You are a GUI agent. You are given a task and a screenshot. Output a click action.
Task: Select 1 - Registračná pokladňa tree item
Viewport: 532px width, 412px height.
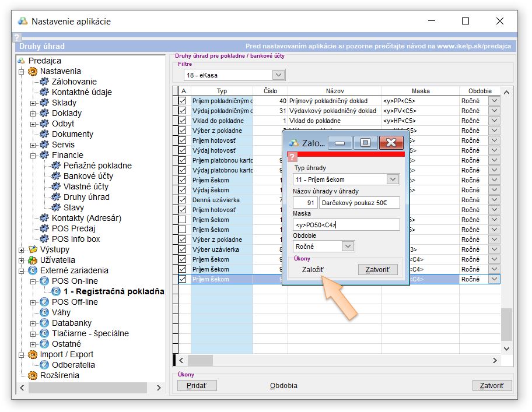114,291
